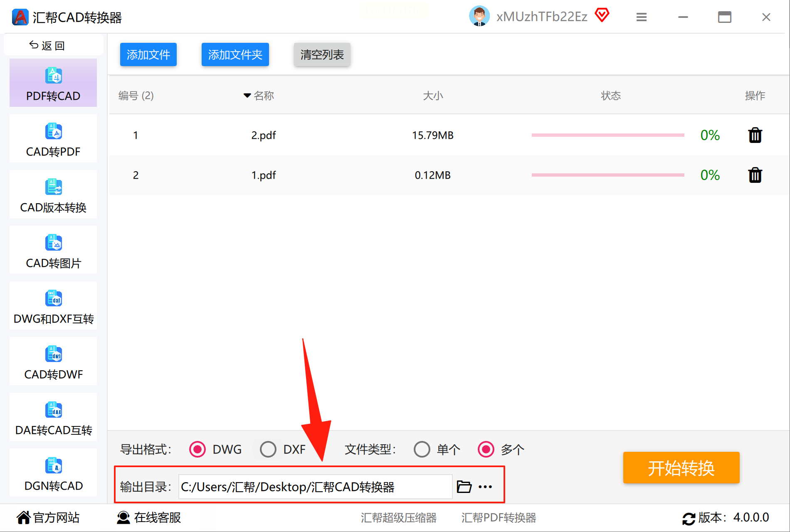Viewport: 790px width, 532px height.
Task: Open the output folder icon
Action: [464, 487]
